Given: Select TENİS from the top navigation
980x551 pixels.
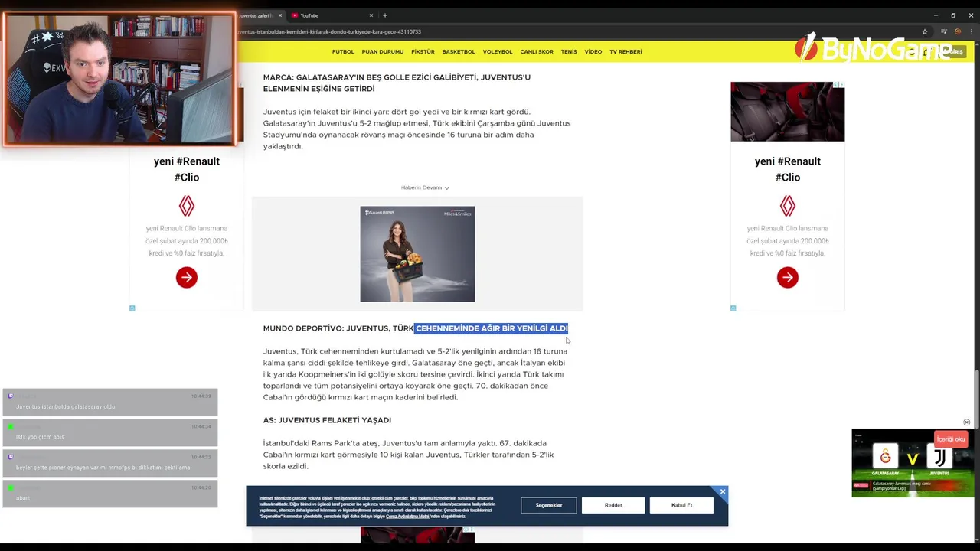Looking at the screenshot, I should 569,52.
